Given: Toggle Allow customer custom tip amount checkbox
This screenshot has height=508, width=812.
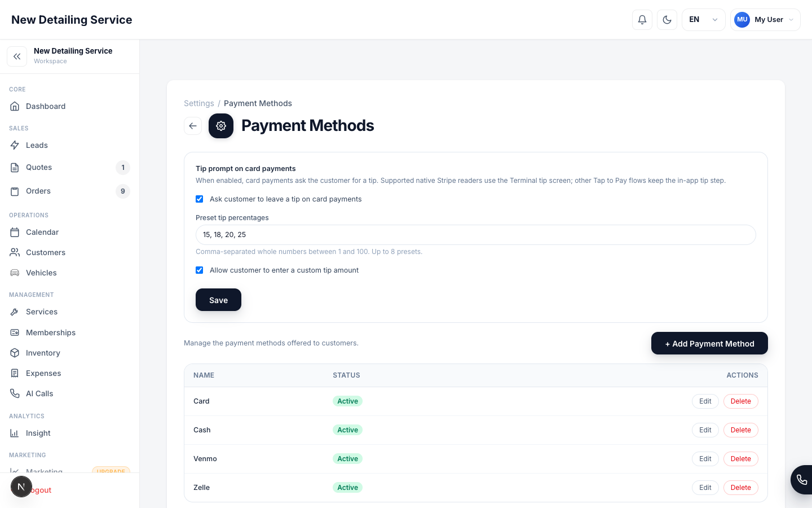Looking at the screenshot, I should (x=200, y=270).
